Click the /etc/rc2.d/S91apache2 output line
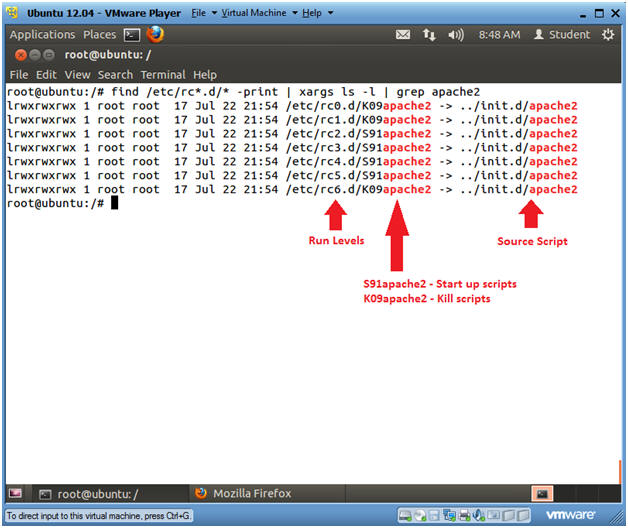Screen dimensions: 628x528 (x=292, y=134)
